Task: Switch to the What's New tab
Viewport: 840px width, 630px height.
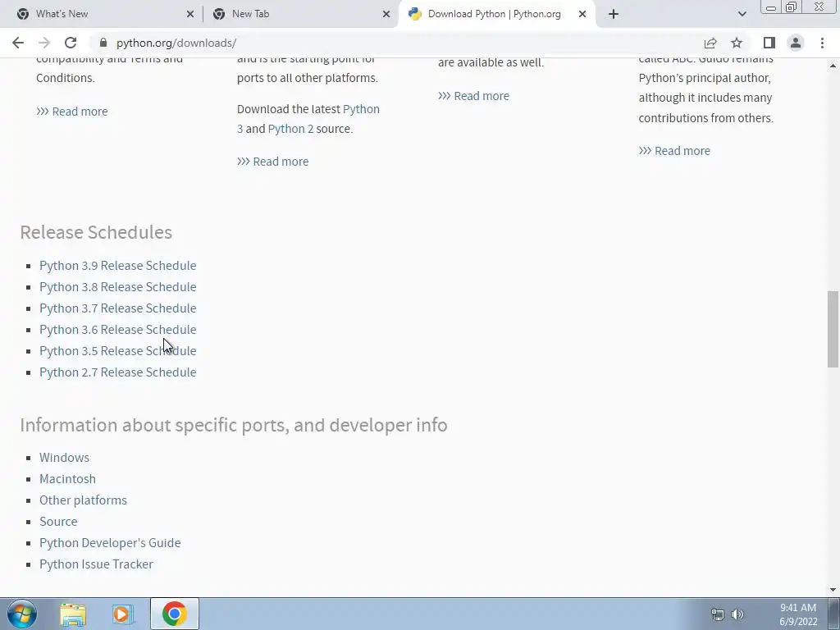Action: click(x=104, y=14)
